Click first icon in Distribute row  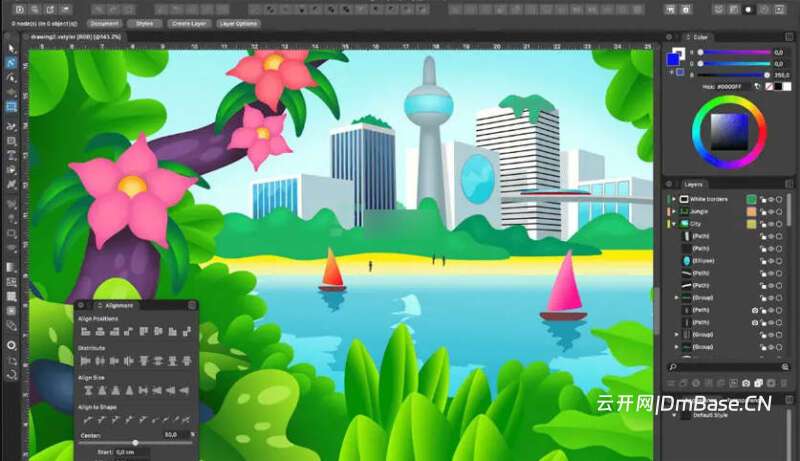pyautogui.click(x=86, y=361)
